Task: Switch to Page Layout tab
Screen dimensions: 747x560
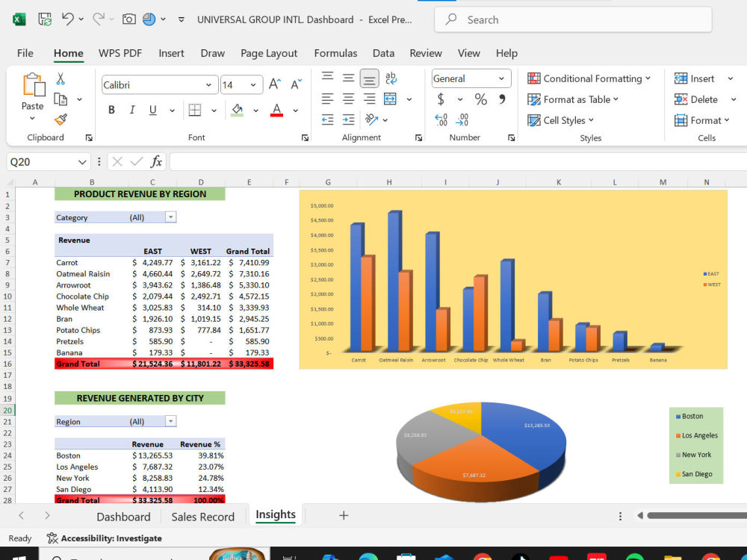Action: (x=269, y=53)
